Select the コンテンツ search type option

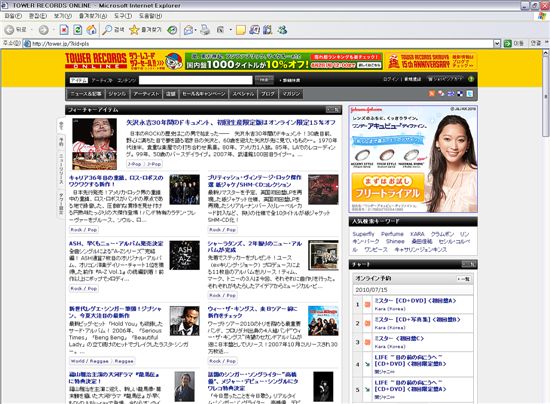(126, 80)
